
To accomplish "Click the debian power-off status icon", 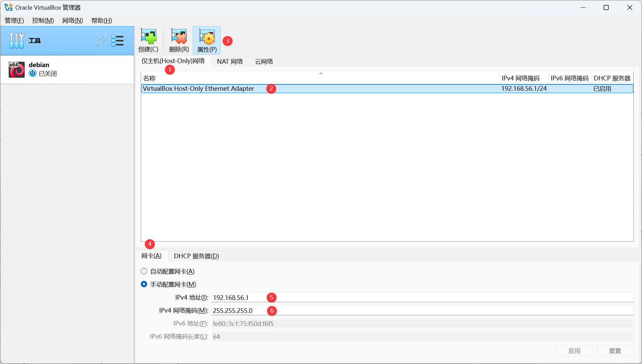I will (x=33, y=73).
